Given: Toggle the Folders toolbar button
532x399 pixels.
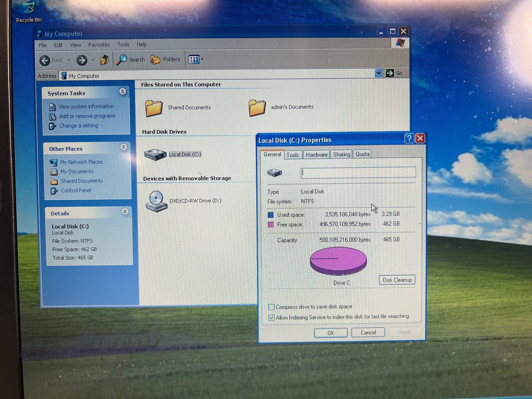Looking at the screenshot, I should tap(165, 60).
